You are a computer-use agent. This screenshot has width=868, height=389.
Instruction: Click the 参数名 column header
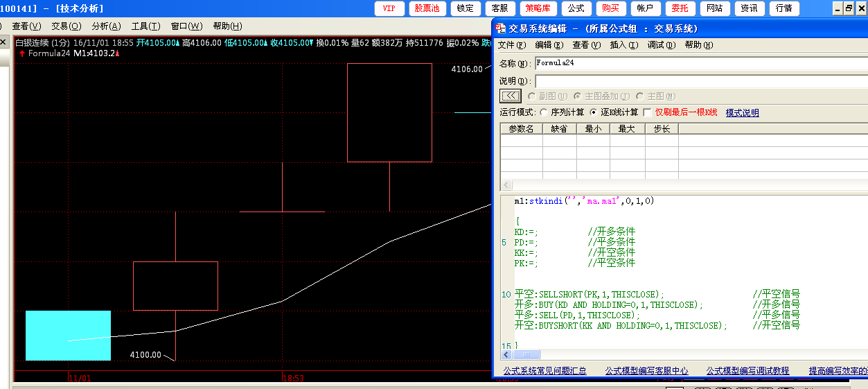(521, 129)
